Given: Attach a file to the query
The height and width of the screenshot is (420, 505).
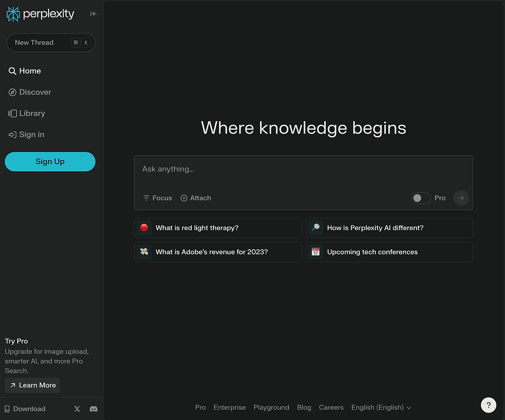Looking at the screenshot, I should click(196, 198).
